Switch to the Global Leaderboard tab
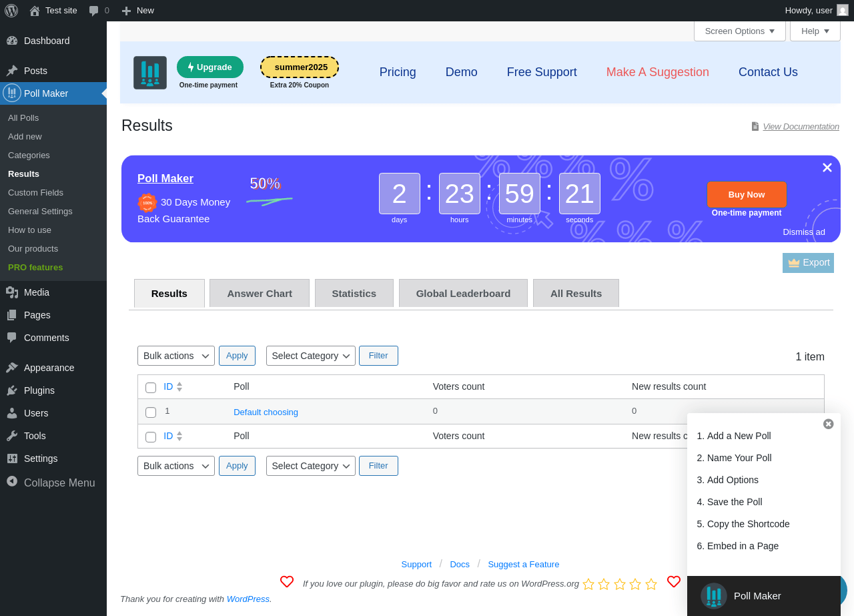 463,293
